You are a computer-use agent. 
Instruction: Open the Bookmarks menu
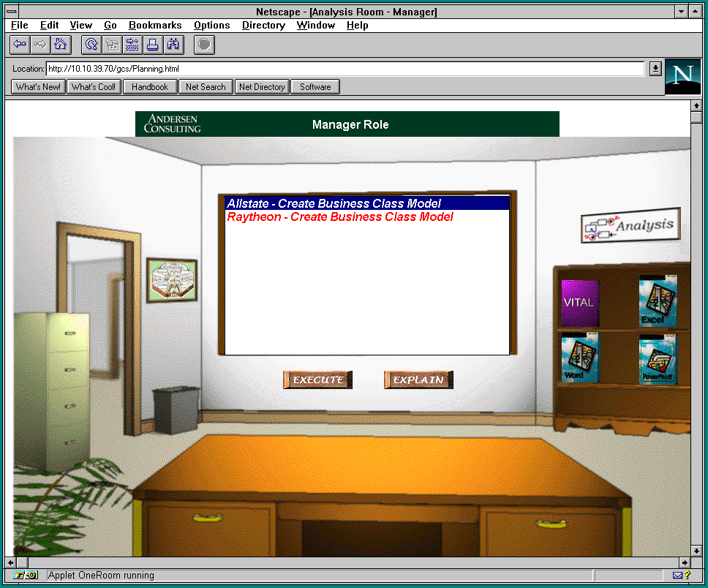tap(155, 25)
